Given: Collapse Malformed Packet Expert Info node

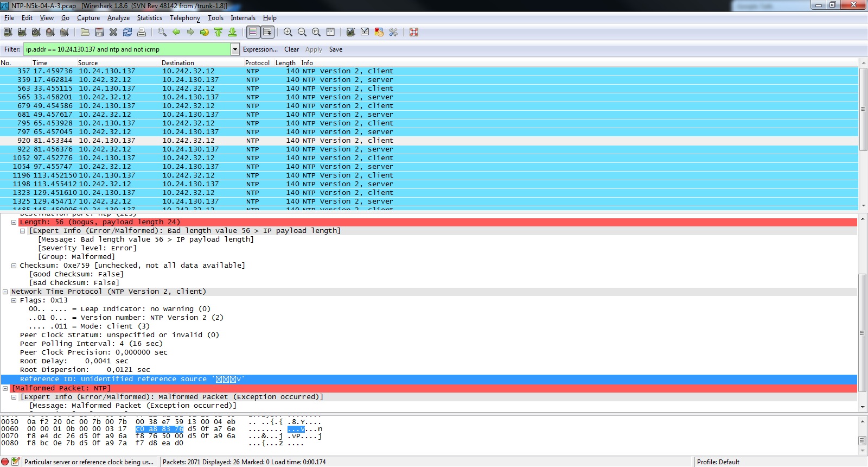Looking at the screenshot, I should point(14,397).
